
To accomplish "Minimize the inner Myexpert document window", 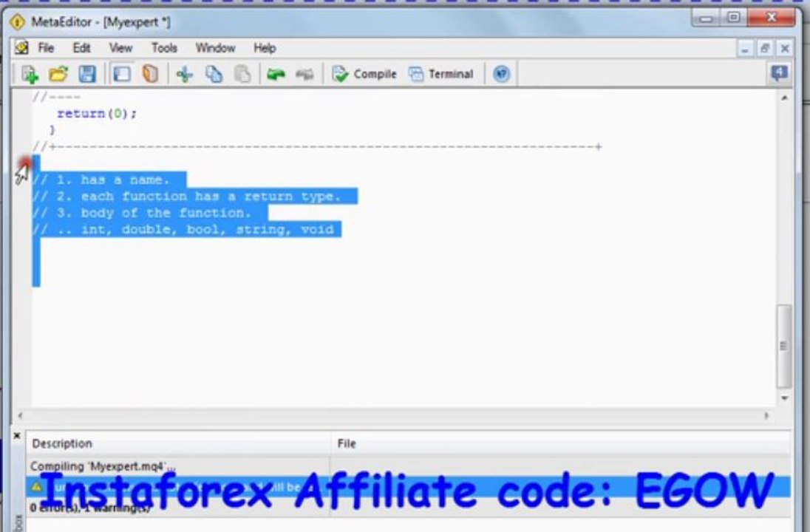I will pos(744,49).
